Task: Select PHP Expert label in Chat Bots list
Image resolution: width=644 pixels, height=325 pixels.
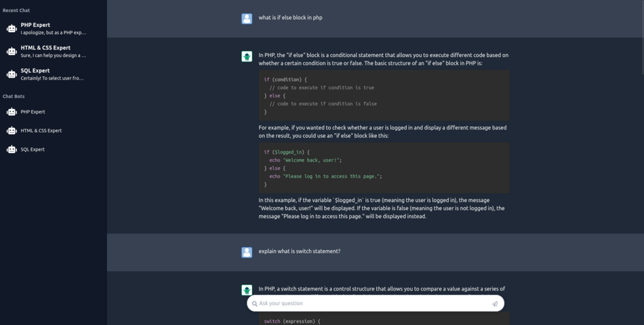Action: [x=33, y=112]
